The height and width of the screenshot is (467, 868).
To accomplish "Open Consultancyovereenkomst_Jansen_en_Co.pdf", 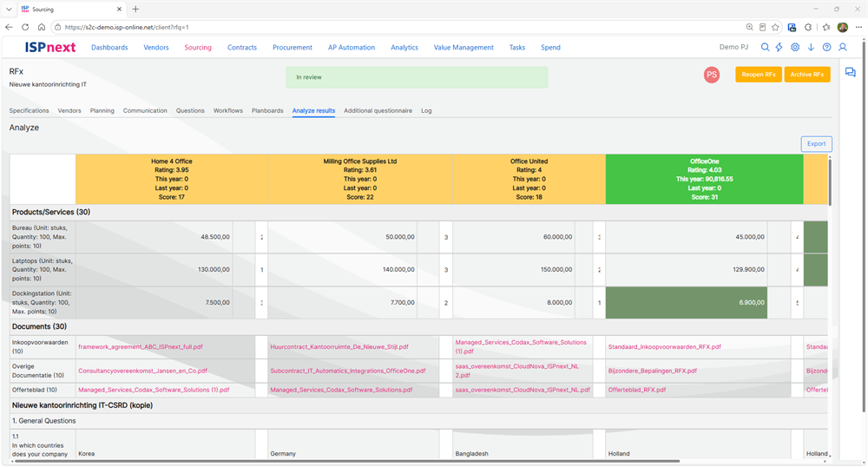I will (143, 371).
